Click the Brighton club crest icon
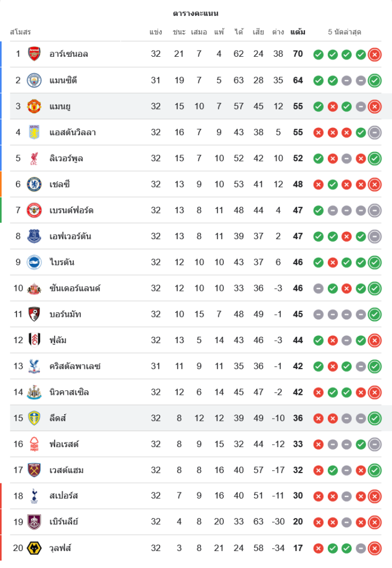This screenshot has width=392, height=568. pos(35,262)
